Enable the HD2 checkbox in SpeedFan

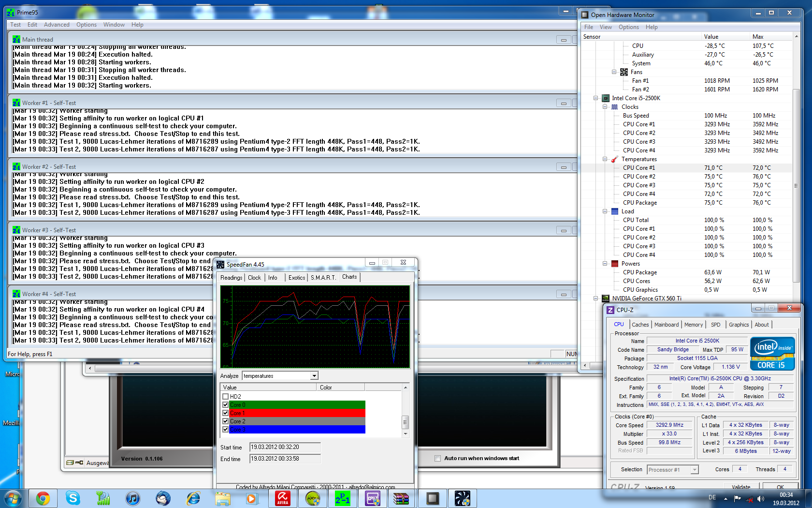click(x=225, y=397)
